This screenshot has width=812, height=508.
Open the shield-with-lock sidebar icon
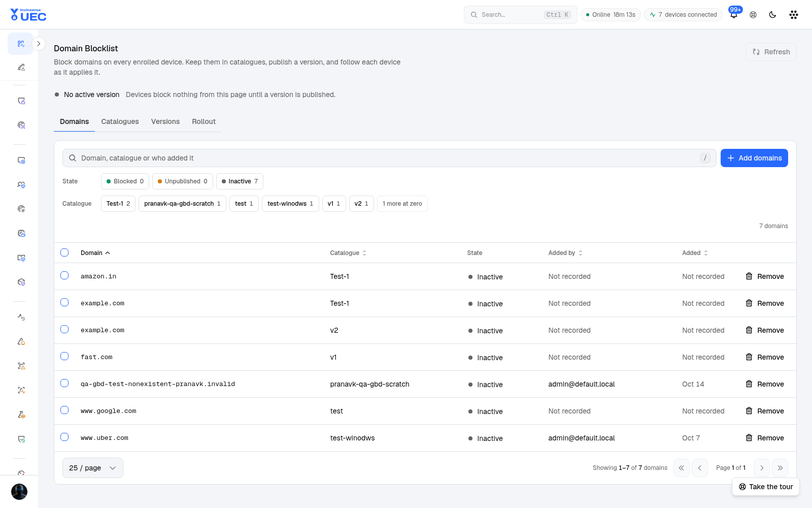(x=21, y=101)
